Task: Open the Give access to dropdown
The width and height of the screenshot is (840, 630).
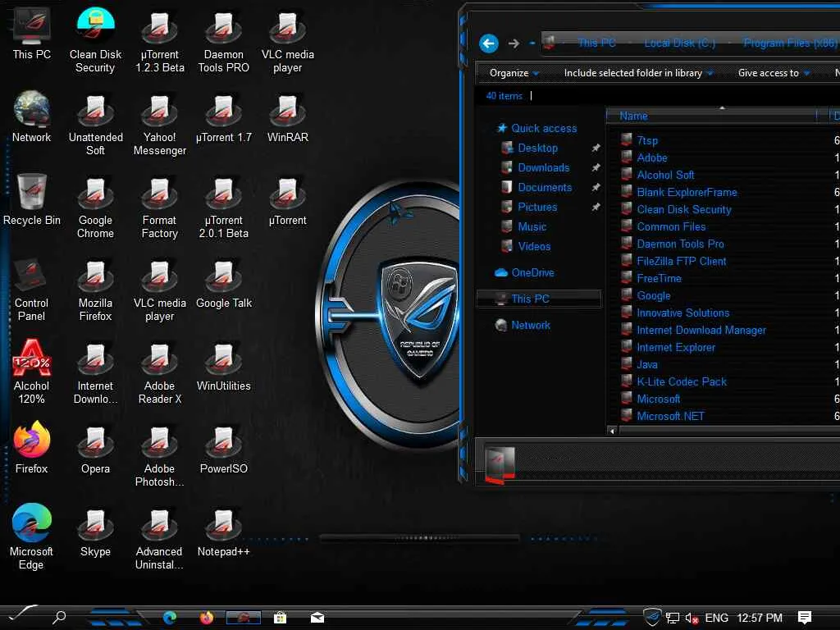Action: coord(774,73)
